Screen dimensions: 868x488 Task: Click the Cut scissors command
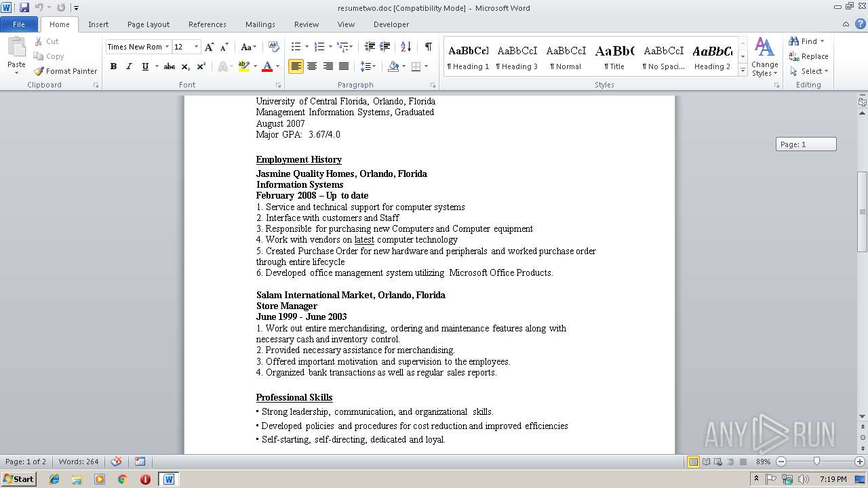pos(47,41)
